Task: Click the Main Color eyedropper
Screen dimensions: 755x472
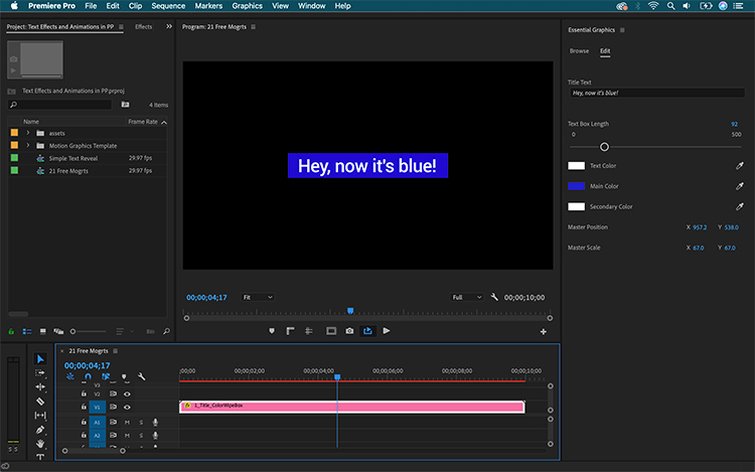Action: tap(739, 186)
